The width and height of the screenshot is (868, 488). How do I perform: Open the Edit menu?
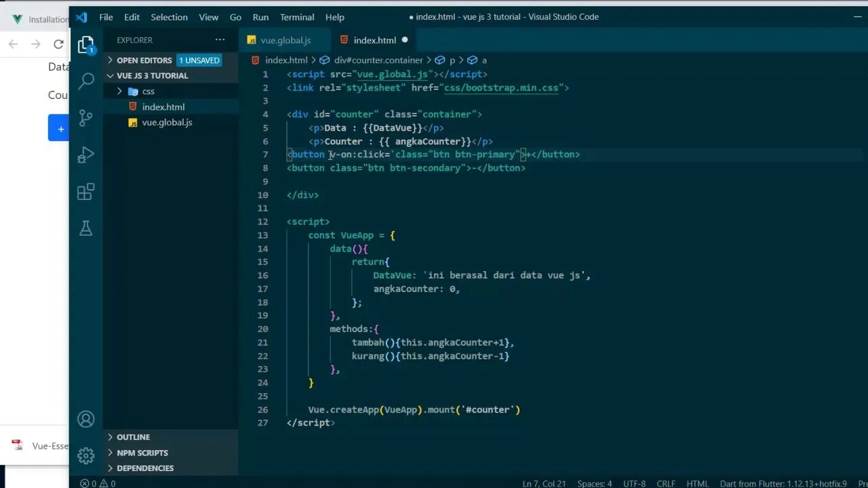coord(132,17)
